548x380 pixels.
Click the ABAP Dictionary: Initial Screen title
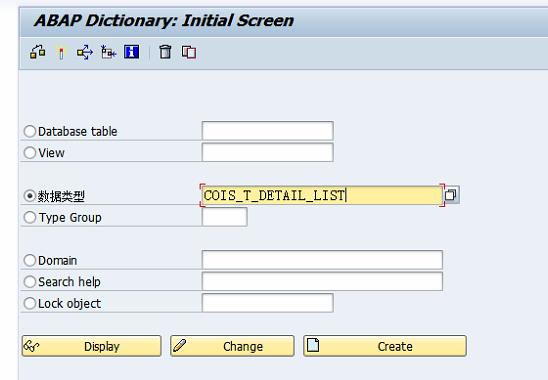[164, 21]
